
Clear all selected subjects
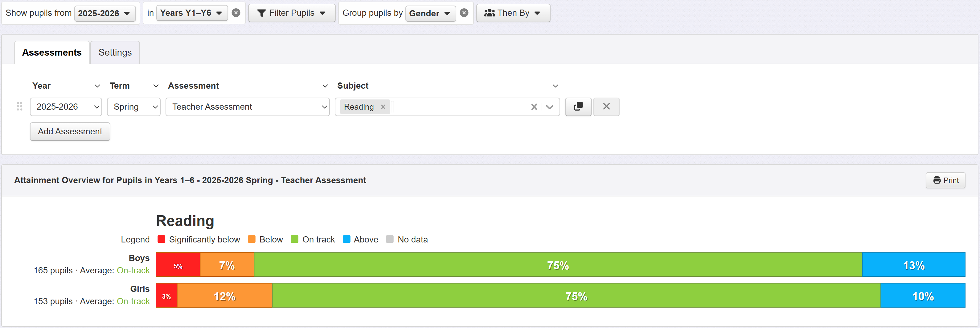click(x=534, y=107)
